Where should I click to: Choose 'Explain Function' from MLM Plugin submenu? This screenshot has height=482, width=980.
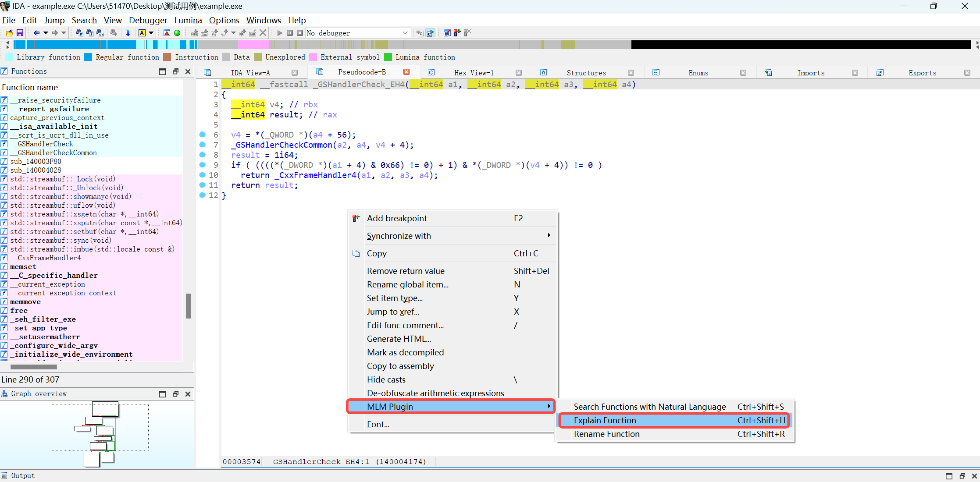(674, 420)
